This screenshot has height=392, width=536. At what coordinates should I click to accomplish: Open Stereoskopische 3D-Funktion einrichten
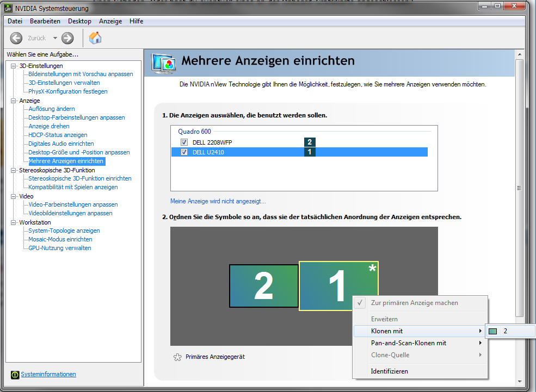tap(80, 178)
